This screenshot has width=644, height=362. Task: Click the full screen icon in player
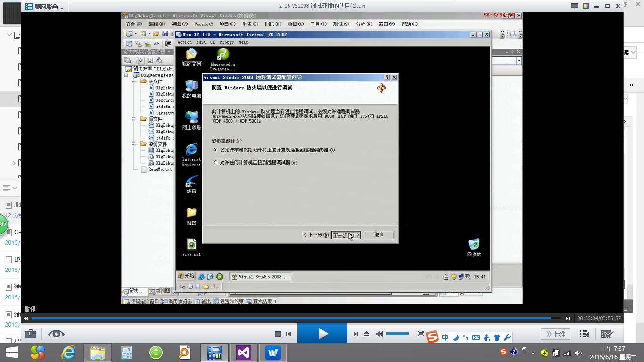[x=421, y=334]
